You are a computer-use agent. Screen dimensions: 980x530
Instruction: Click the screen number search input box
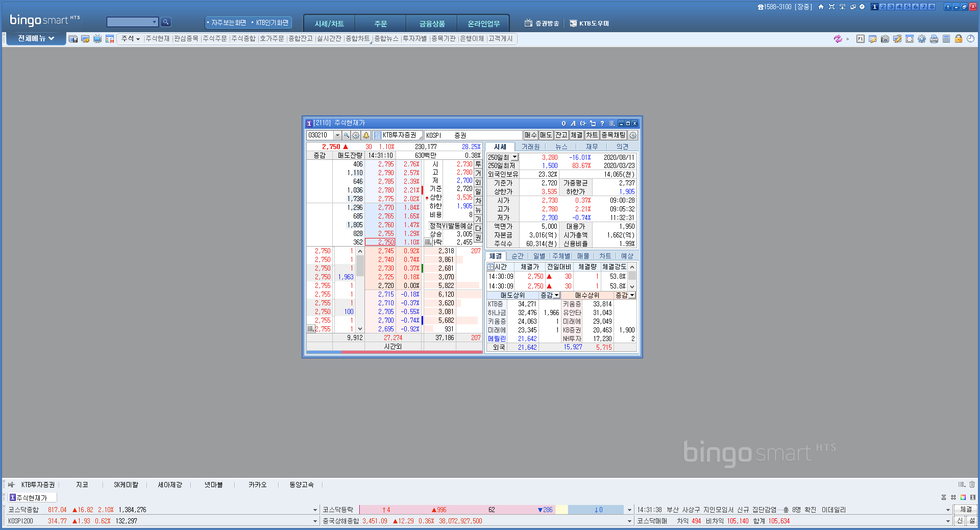(x=130, y=22)
